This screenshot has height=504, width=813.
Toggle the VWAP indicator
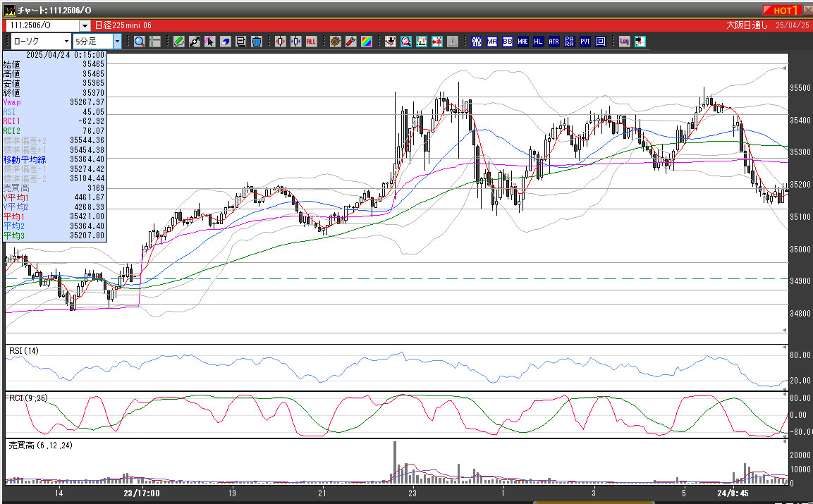[x=477, y=42]
